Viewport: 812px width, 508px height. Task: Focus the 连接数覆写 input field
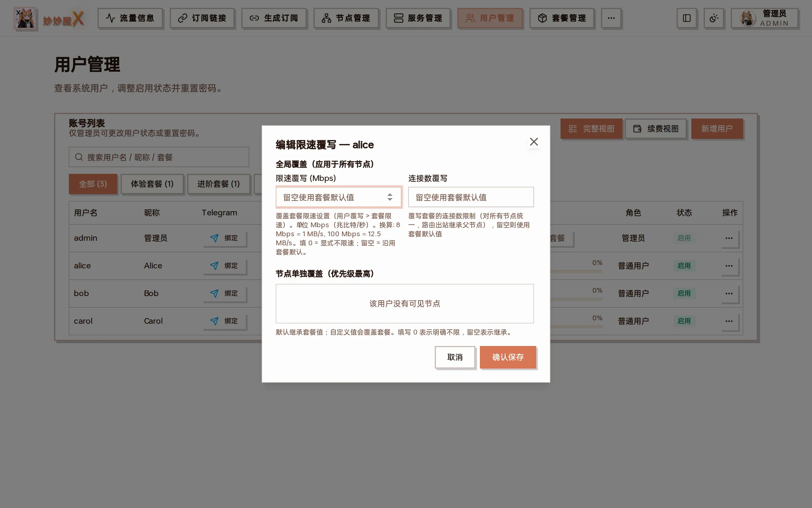click(471, 197)
